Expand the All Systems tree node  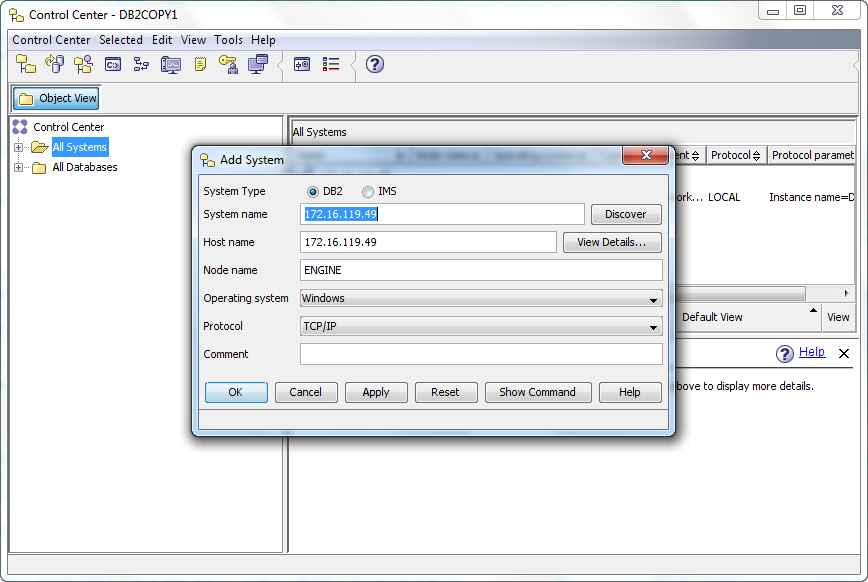pos(18,147)
